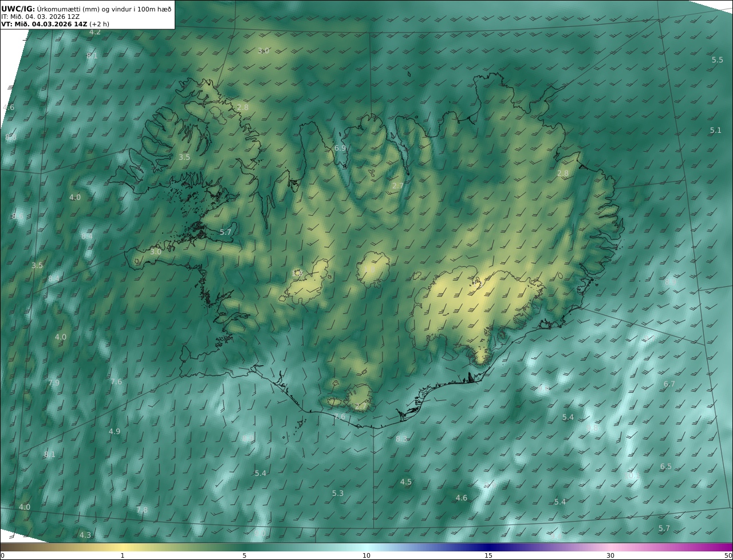
Task: Click the 6.5 value label on the map
Action: coord(666,466)
